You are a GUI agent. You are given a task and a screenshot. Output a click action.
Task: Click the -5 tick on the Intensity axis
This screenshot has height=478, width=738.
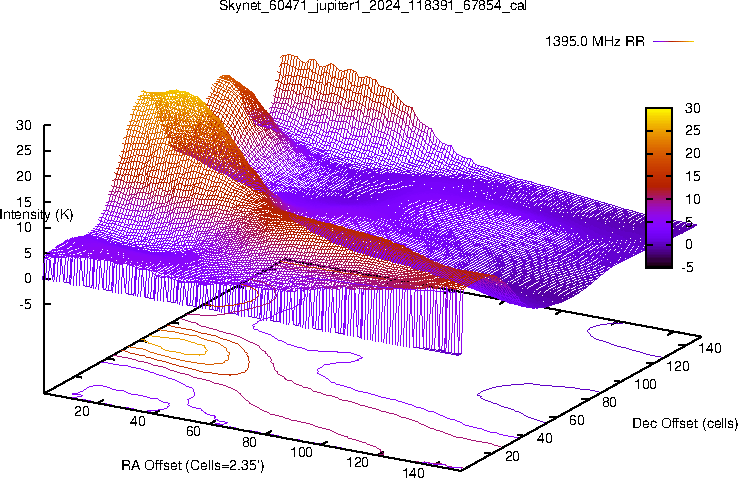pos(25,304)
